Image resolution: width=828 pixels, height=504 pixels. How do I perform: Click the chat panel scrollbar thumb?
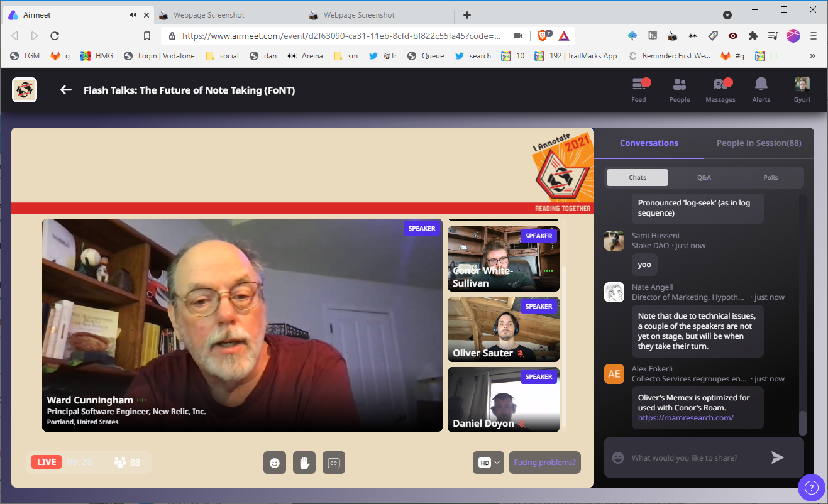803,424
